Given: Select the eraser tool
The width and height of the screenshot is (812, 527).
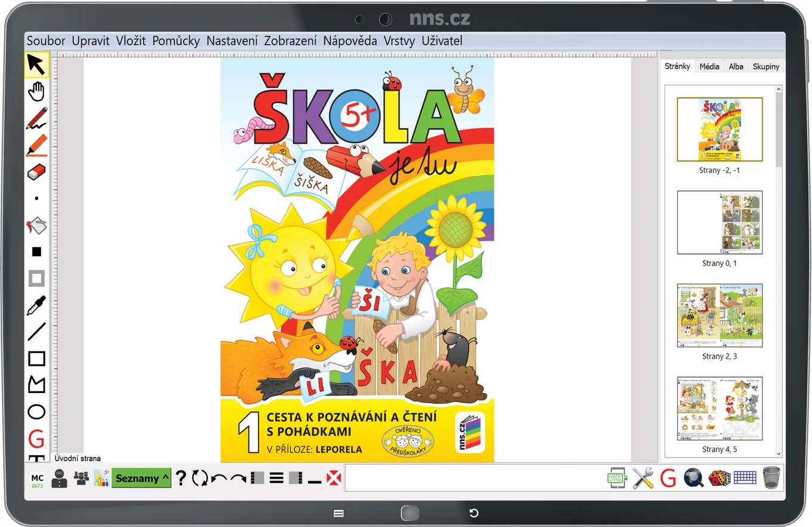Looking at the screenshot, I should pyautogui.click(x=36, y=173).
